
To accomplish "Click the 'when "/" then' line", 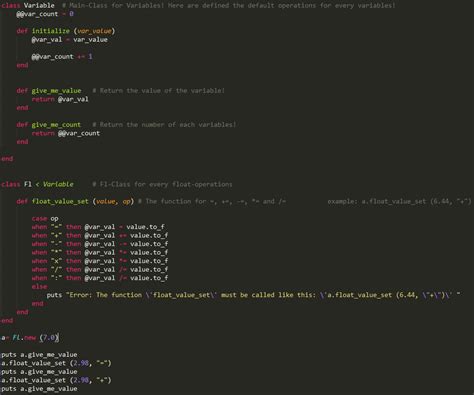I will click(x=100, y=270).
